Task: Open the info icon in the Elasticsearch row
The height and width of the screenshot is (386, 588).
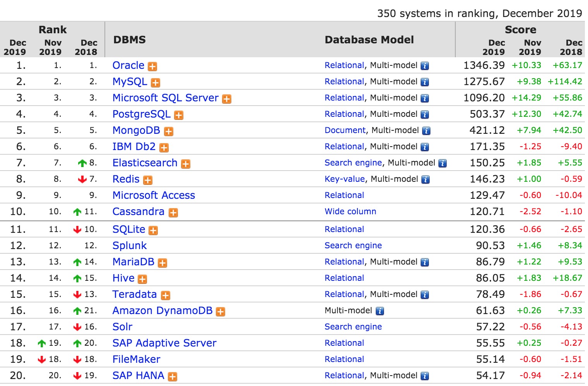Action: [443, 163]
